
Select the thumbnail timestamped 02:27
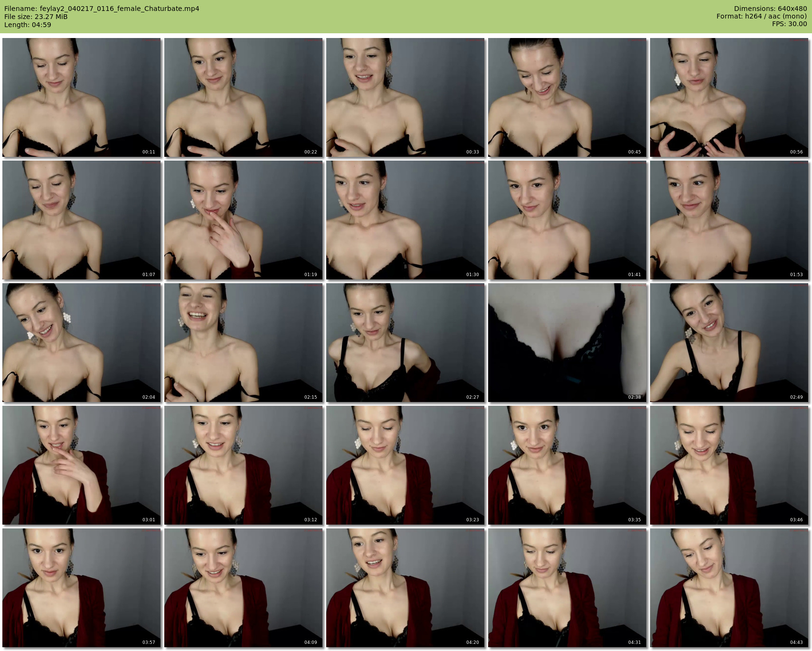[x=406, y=343]
